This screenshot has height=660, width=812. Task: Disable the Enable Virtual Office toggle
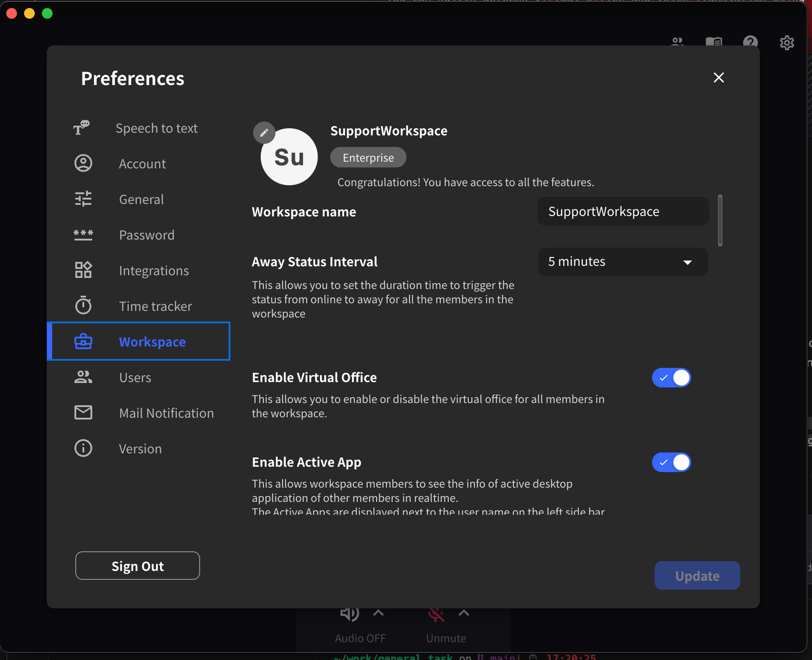(x=671, y=378)
